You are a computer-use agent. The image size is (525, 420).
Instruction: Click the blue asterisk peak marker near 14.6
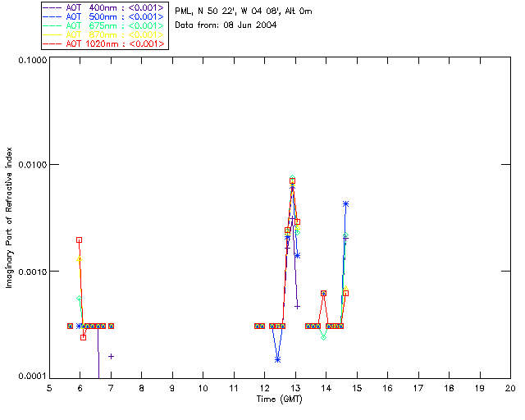346,203
